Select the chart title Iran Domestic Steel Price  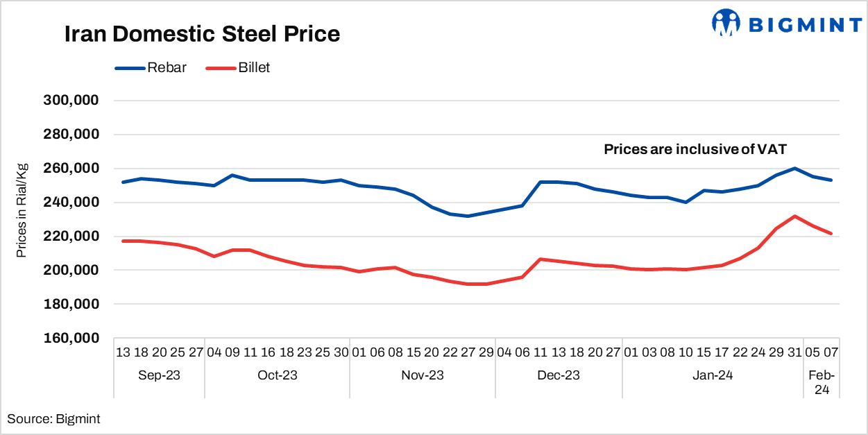pyautogui.click(x=202, y=34)
